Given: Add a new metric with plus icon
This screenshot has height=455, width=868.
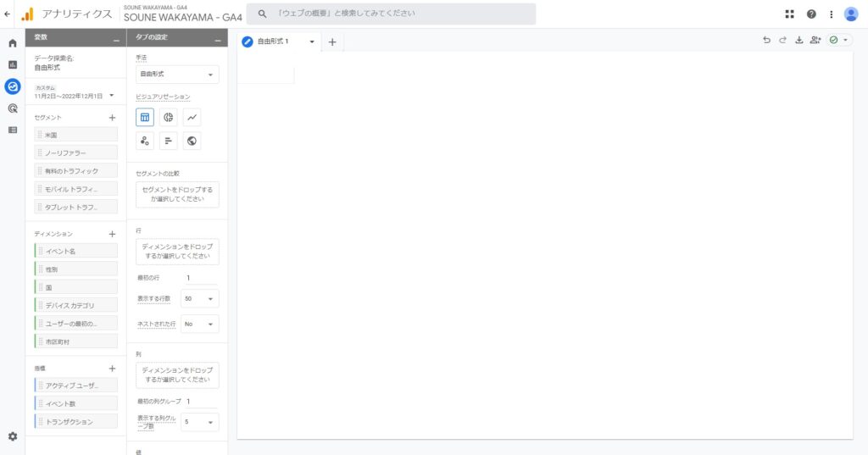Looking at the screenshot, I should coord(113,369).
